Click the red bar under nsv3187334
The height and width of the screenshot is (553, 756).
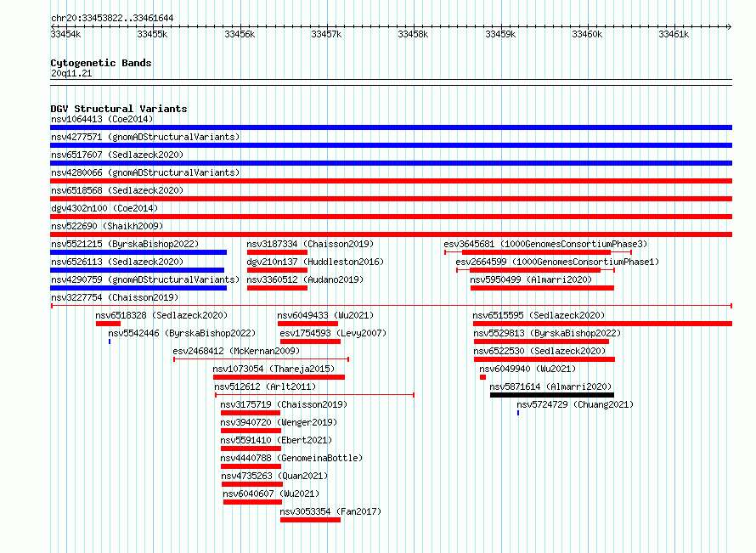[x=277, y=252]
